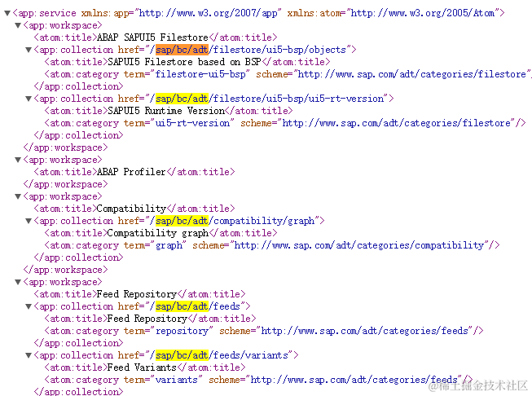Collapse workspace titled Compatibility
This screenshot has height=396, width=532.
18,196
